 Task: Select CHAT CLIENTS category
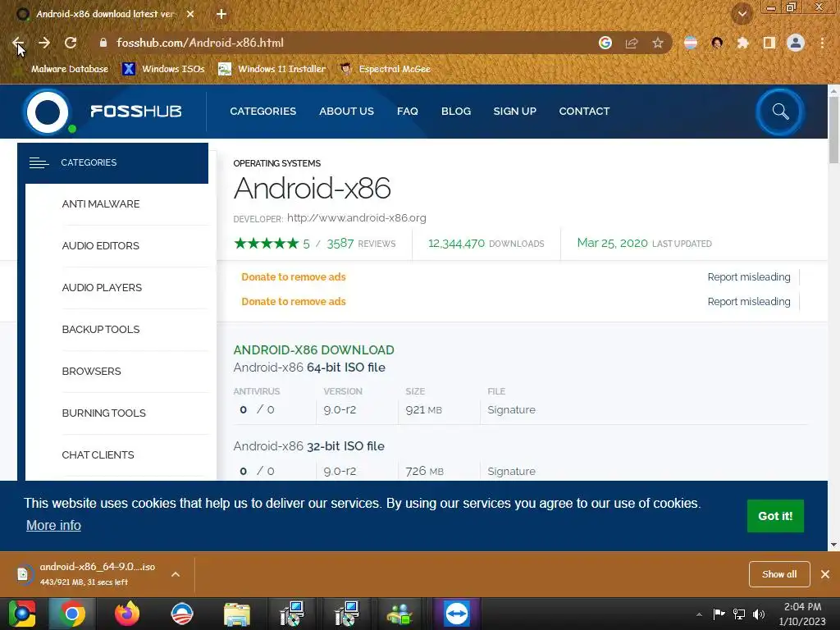pos(98,454)
